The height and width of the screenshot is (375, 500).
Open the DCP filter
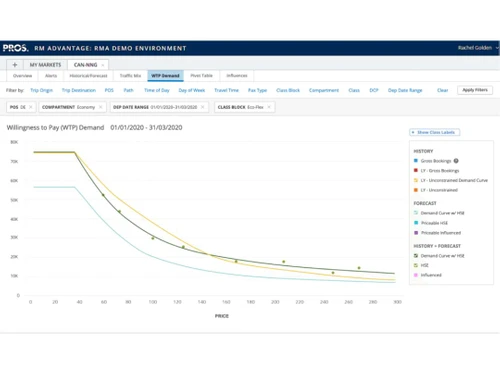[374, 90]
